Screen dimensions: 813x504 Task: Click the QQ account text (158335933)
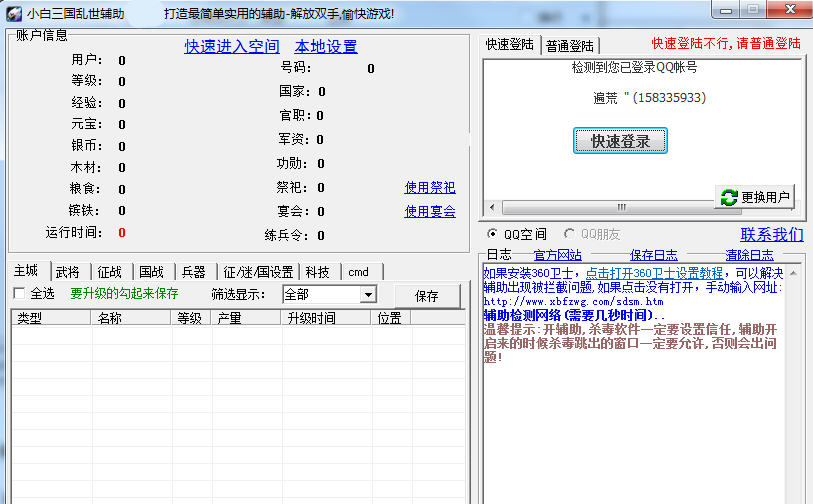coord(668,97)
